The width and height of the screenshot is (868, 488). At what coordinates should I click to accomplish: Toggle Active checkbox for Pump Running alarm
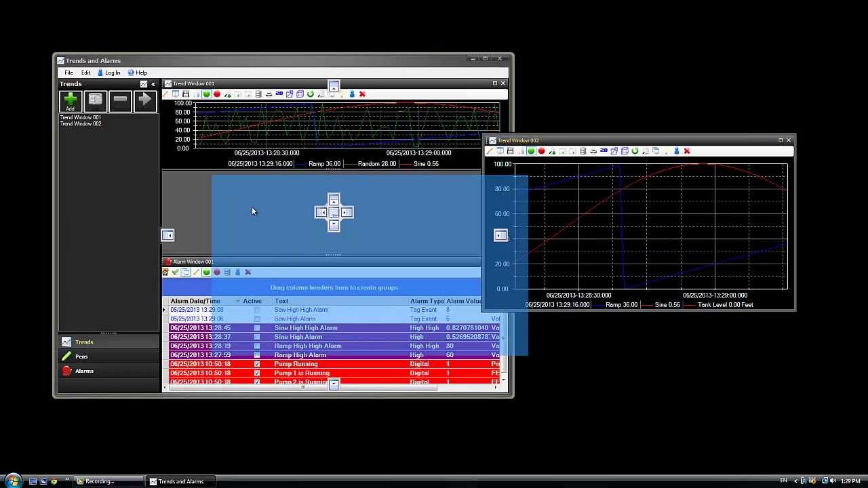[256, 364]
